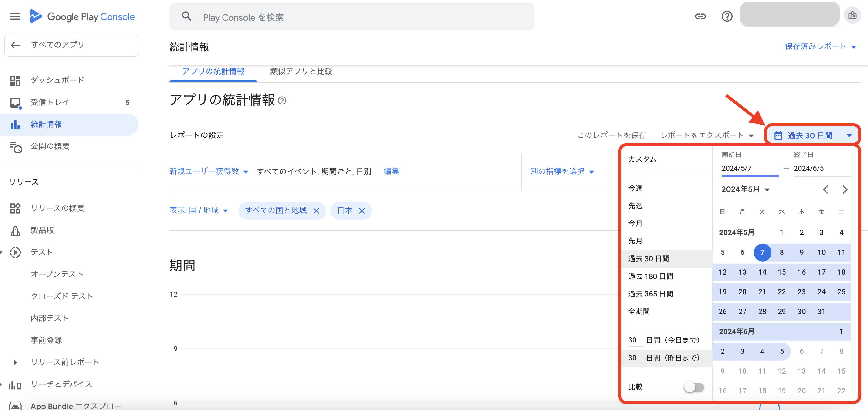Click back arrow next to すべてのアプリ

[x=16, y=45]
